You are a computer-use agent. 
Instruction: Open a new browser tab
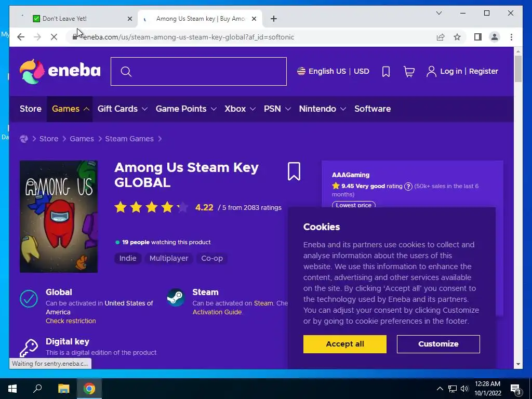[273, 19]
